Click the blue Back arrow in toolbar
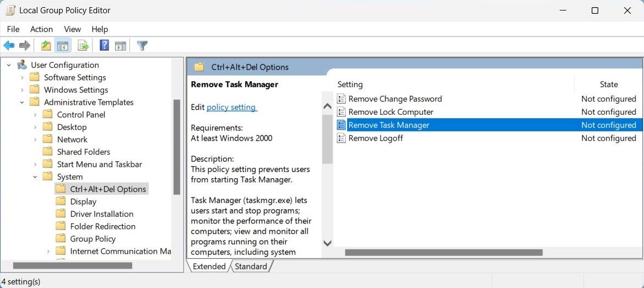This screenshot has height=288, width=644. [9, 46]
